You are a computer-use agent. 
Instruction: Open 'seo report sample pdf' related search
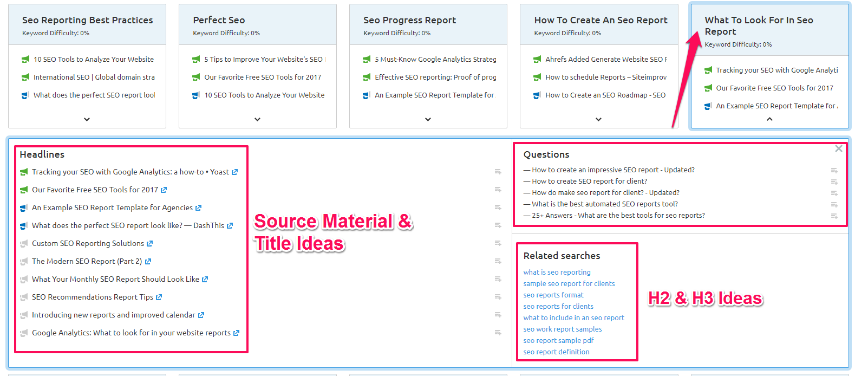point(558,341)
